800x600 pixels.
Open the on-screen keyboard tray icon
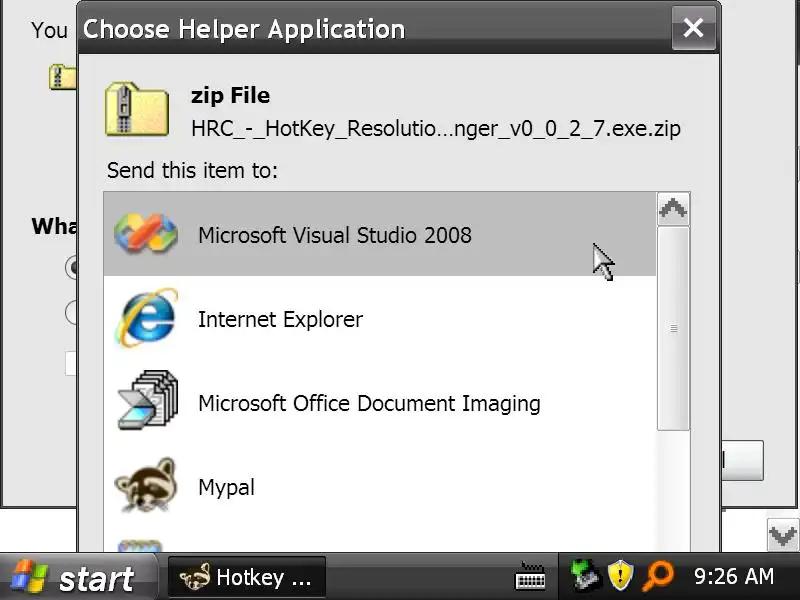530,577
